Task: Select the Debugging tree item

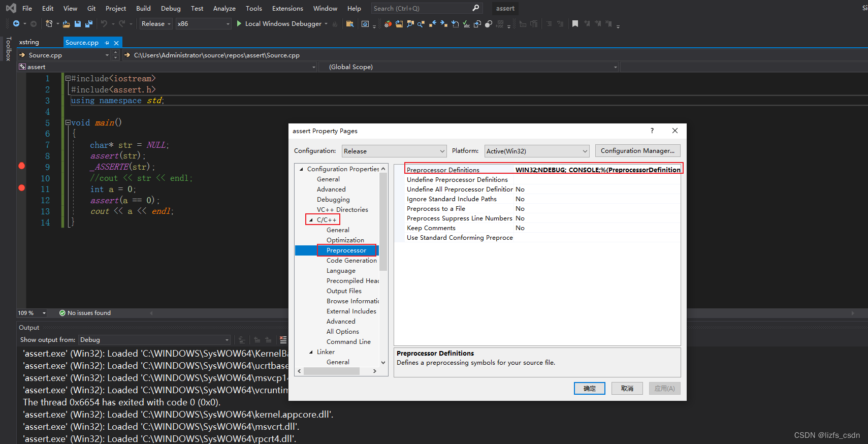Action: coord(333,200)
